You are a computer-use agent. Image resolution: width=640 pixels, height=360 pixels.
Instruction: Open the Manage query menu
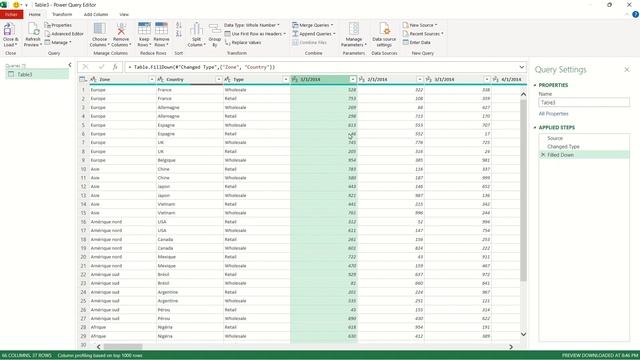point(58,42)
